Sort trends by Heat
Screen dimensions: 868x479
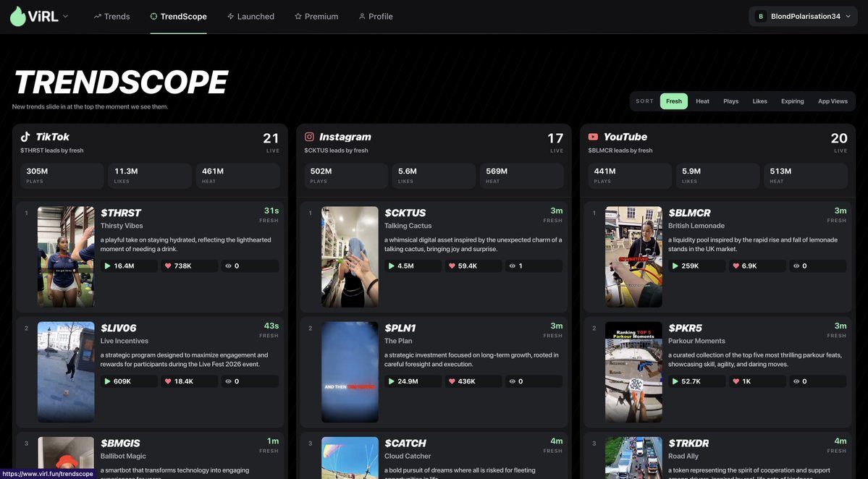pyautogui.click(x=702, y=101)
